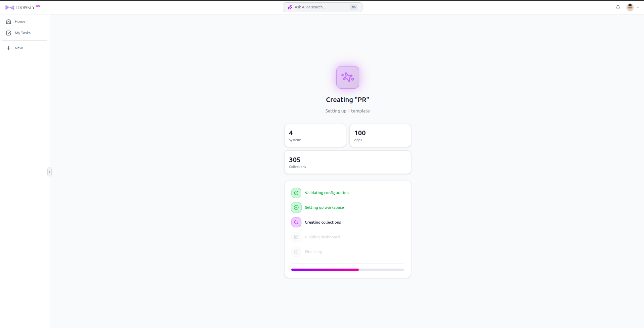Image resolution: width=644 pixels, height=328 pixels.
Task: Navigate to Home
Action: pos(19,21)
